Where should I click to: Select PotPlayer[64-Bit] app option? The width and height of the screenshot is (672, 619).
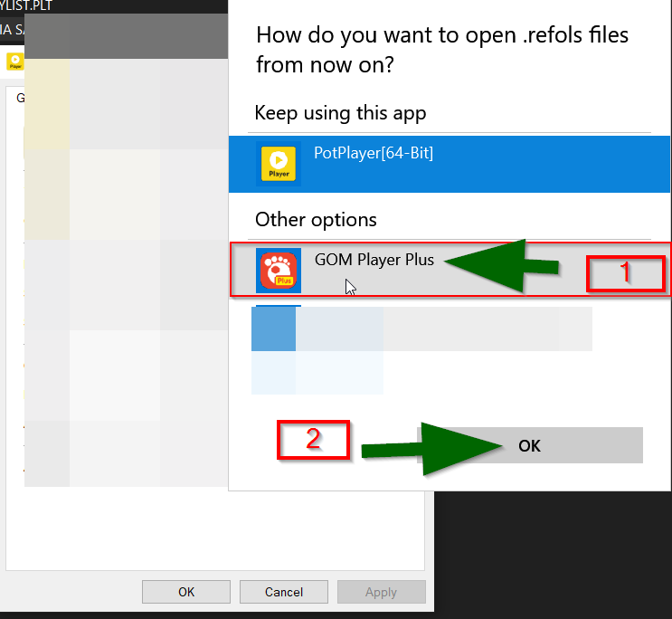pyautogui.click(x=450, y=164)
